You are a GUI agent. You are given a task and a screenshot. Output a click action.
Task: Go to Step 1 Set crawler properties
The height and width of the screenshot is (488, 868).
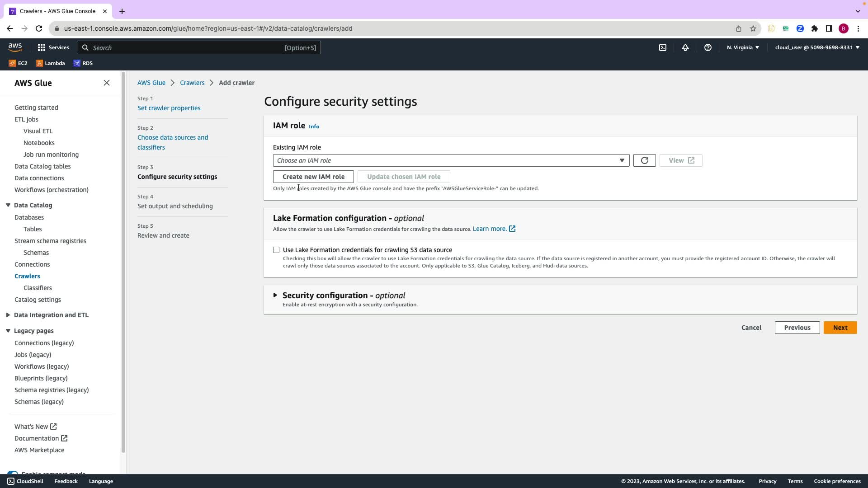[x=169, y=108]
